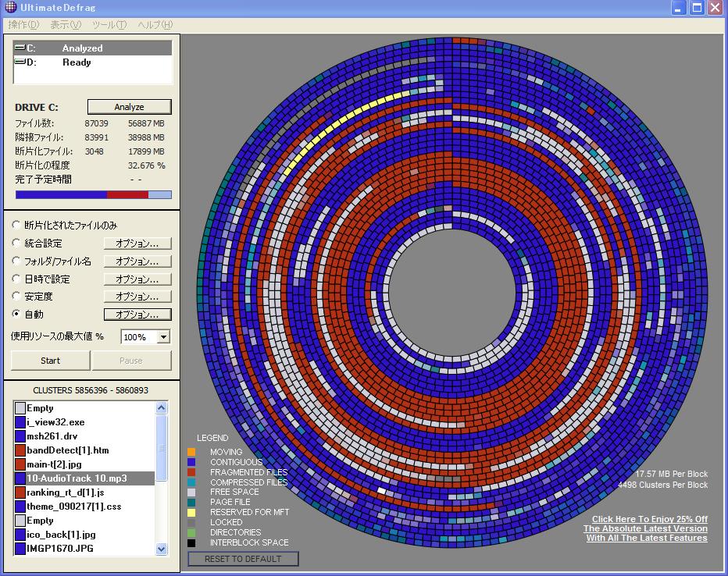Click the CONTIGUOUS legend color swatch
728x576 pixels.
(x=191, y=462)
